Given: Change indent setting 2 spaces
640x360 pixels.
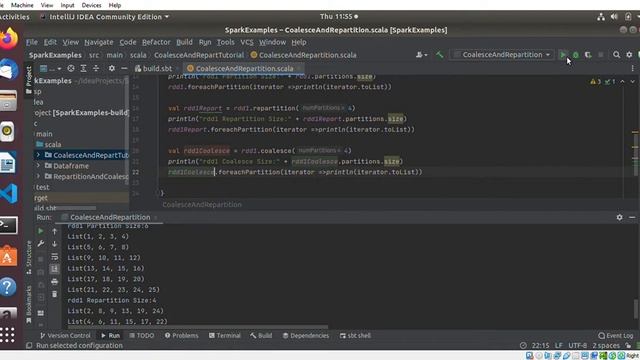Looking at the screenshot, I should point(606,345).
